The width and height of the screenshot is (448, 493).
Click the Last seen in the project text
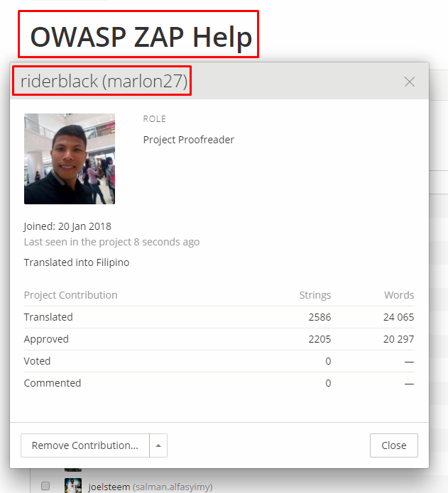click(x=111, y=242)
